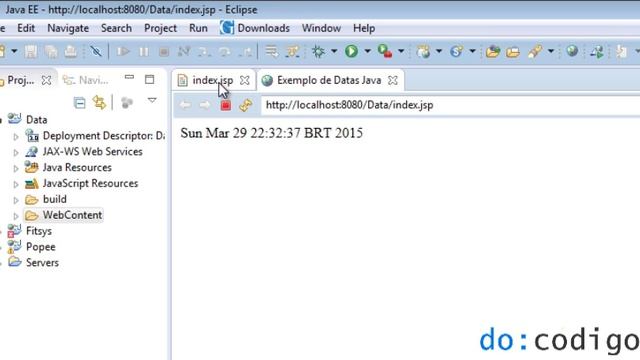
Task: Click Drop to Frame icon
Action: (271, 51)
